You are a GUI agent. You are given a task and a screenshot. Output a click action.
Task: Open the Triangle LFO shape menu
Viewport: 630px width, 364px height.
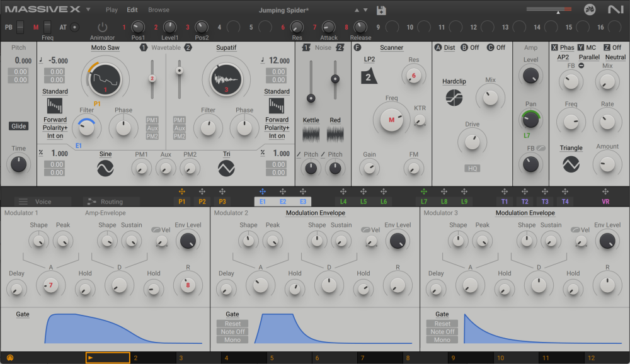pos(571,148)
